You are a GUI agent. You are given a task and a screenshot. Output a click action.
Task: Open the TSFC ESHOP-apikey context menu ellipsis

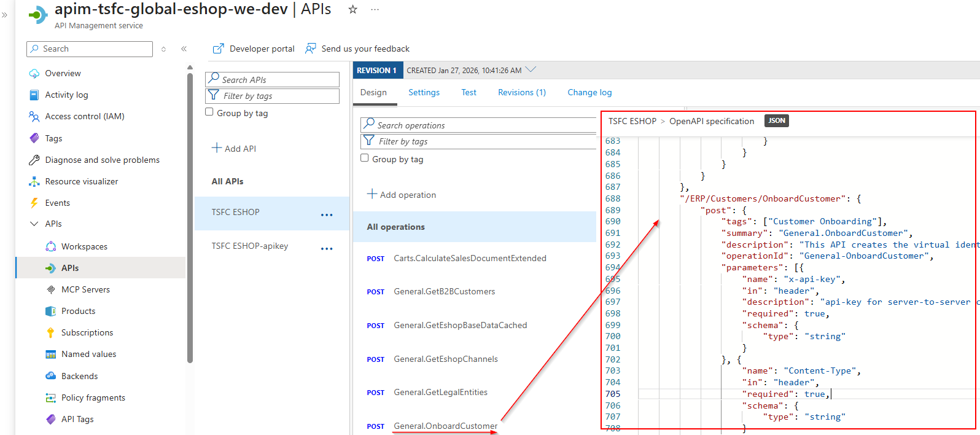tap(327, 249)
